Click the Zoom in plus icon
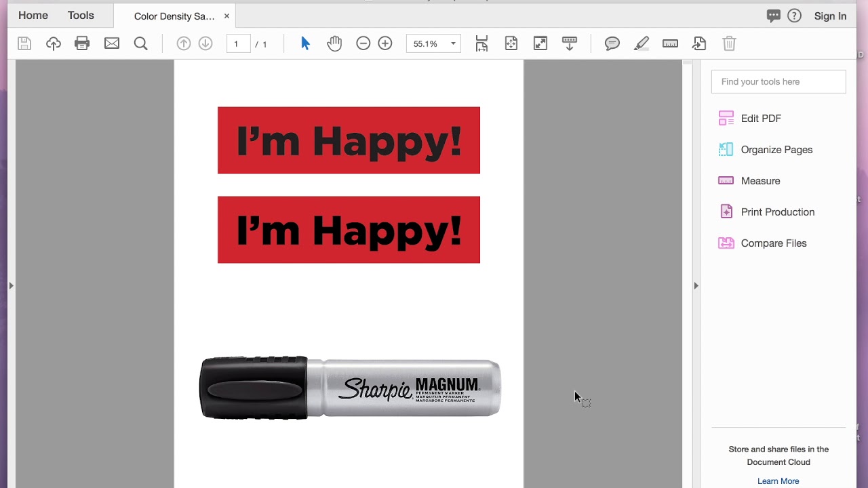868x488 pixels. (x=385, y=43)
